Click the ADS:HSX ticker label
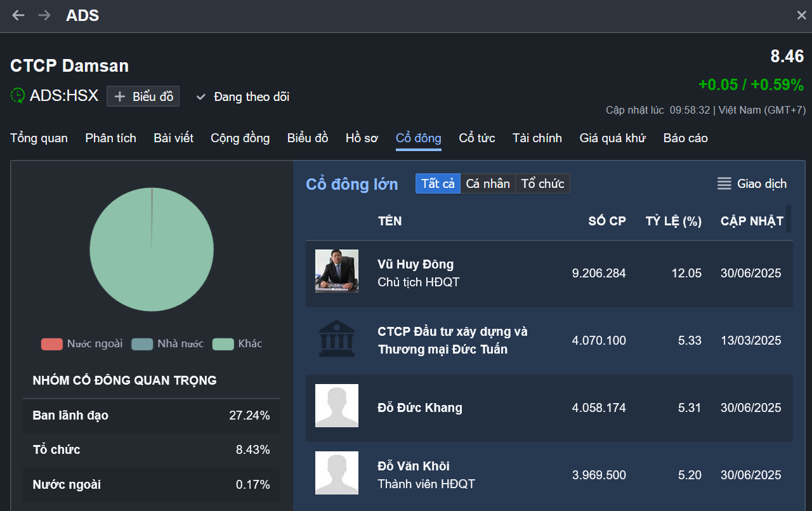812x511 pixels. pos(64,96)
